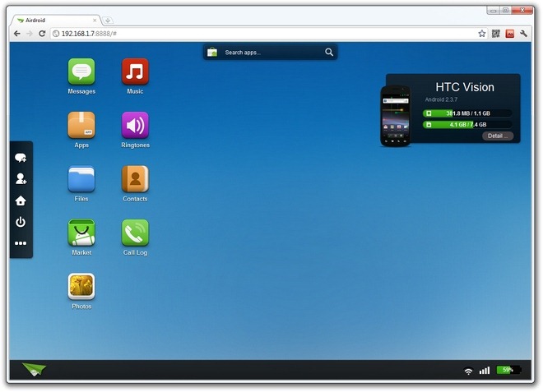Bookmark page with the star icon

[481, 34]
